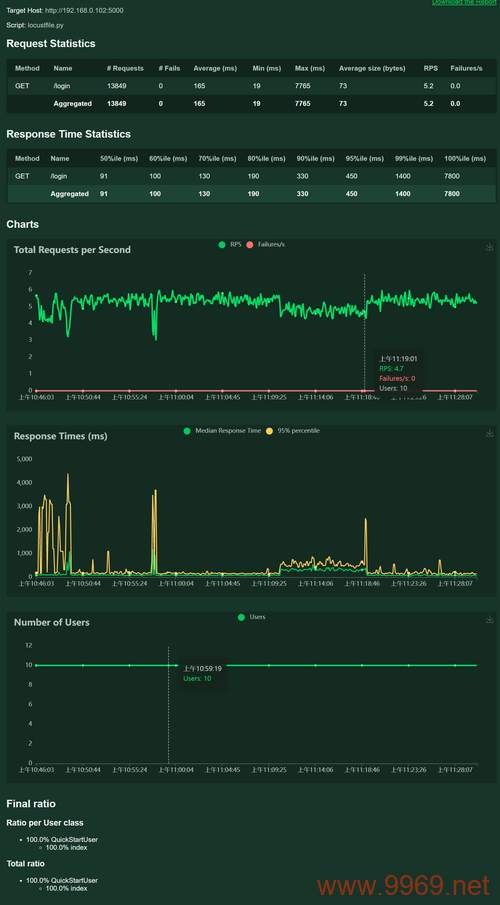This screenshot has height=905, width=500.
Task: Click the Request Statistics heading
Action: (x=51, y=43)
